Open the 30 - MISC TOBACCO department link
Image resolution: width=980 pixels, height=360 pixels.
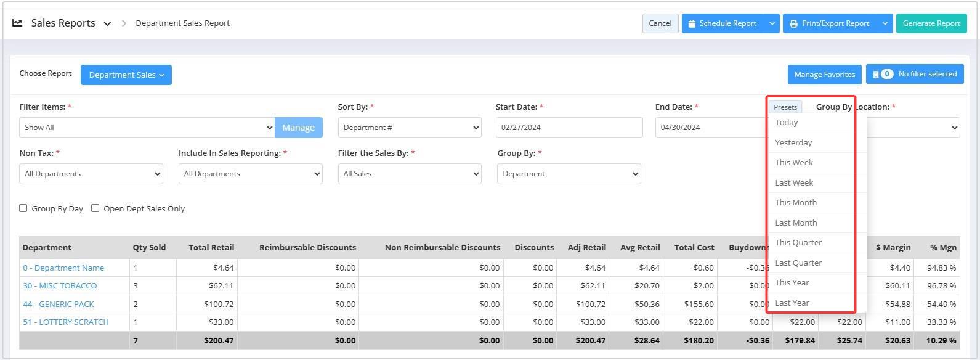[x=60, y=286]
